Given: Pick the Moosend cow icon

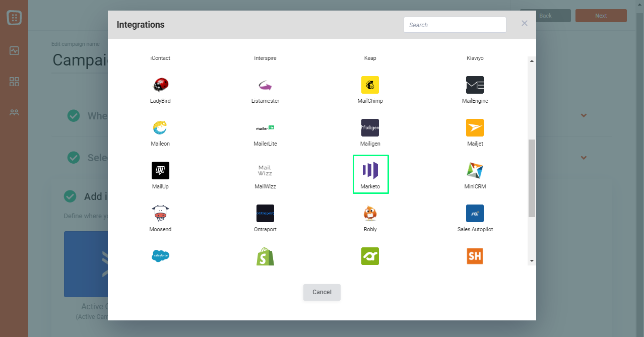Looking at the screenshot, I should [160, 214].
